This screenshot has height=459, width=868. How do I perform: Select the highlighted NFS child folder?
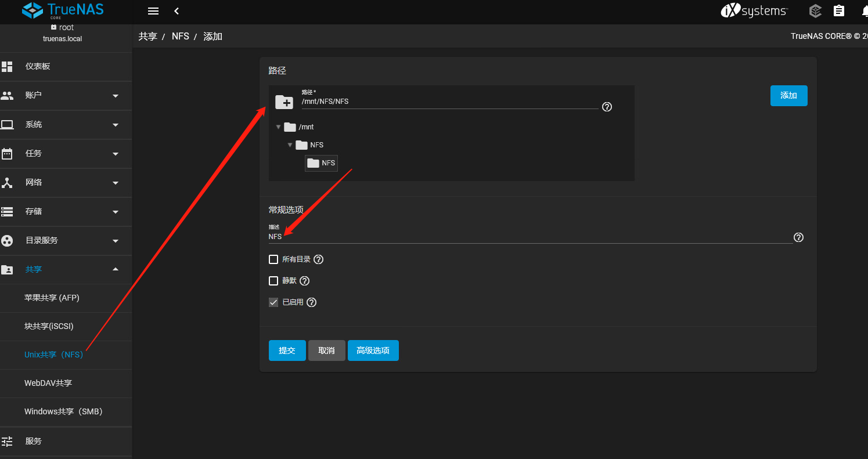(321, 163)
